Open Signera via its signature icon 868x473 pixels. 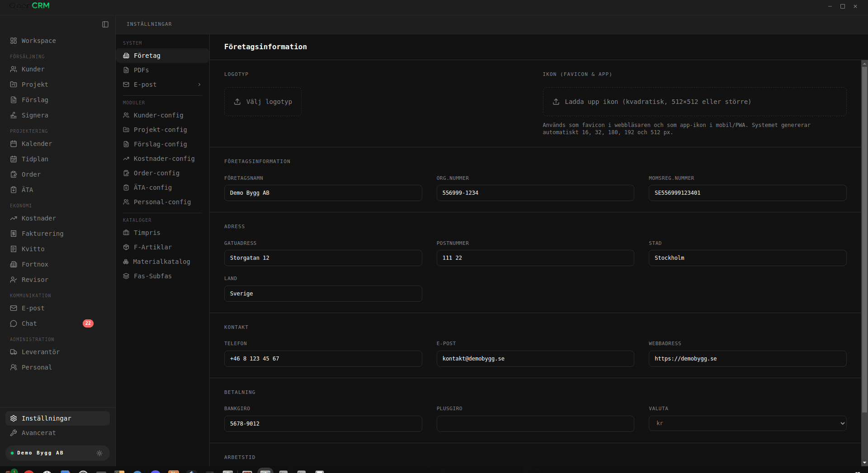[x=14, y=115]
